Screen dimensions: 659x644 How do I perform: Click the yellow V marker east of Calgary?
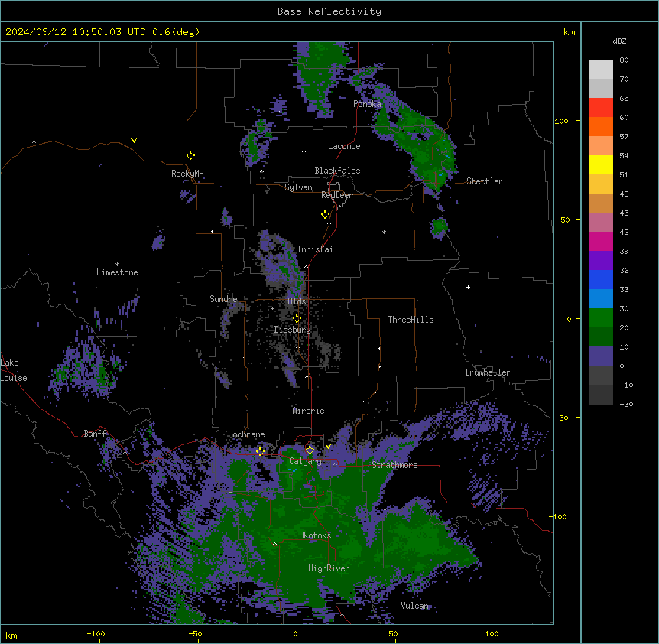pyautogui.click(x=328, y=447)
